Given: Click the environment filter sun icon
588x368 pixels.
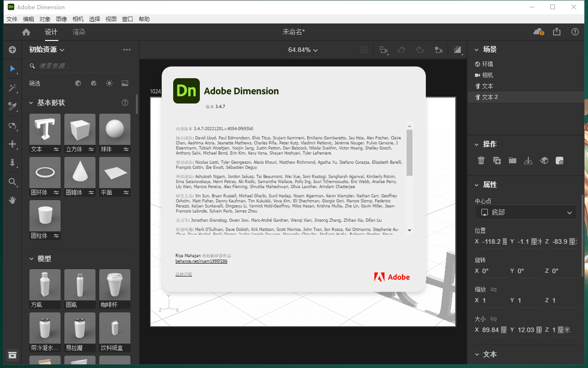Looking at the screenshot, I should click(x=109, y=83).
